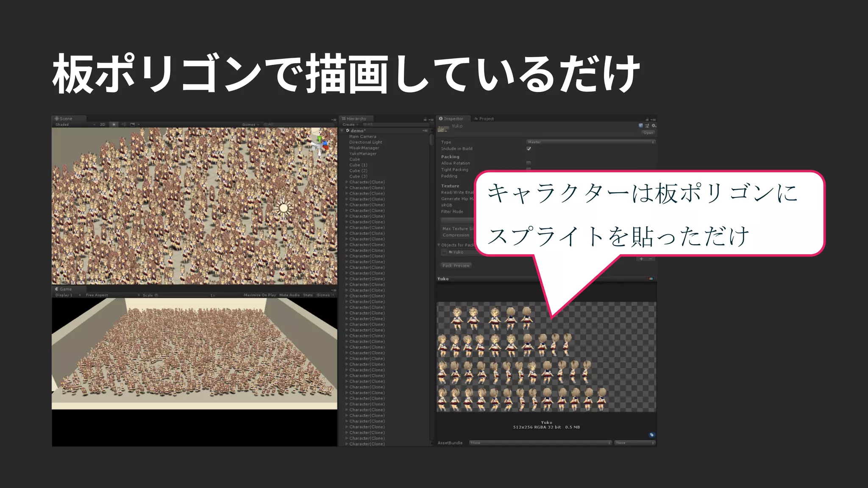Screen dimensions: 868x488
Task: Select Main Camera in Hierarchy
Action: pyautogui.click(x=362, y=137)
